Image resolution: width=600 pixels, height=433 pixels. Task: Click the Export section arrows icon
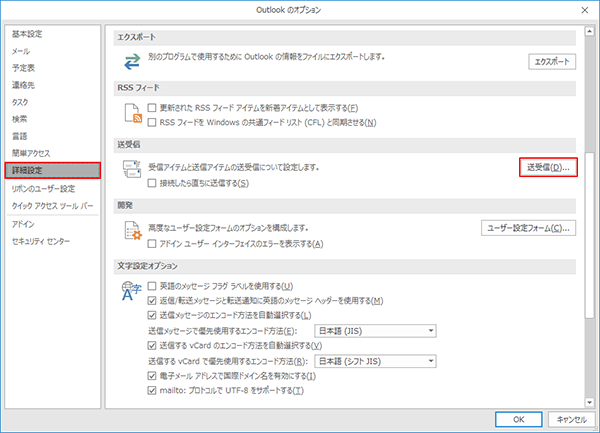click(130, 60)
